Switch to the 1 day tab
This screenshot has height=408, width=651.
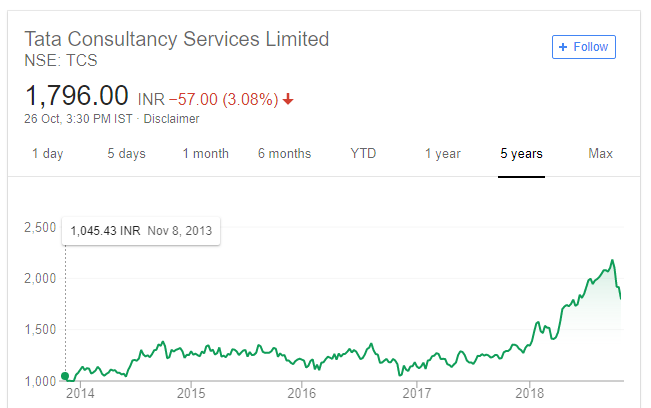48,154
